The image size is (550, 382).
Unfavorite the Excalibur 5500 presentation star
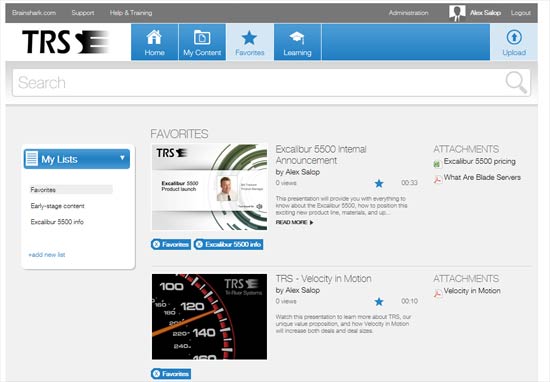click(x=379, y=183)
